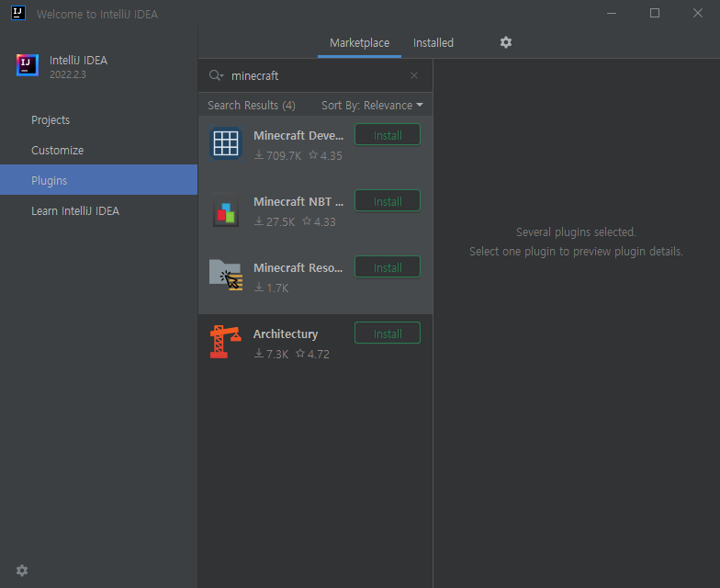Click the Architectury crane icon

(226, 342)
